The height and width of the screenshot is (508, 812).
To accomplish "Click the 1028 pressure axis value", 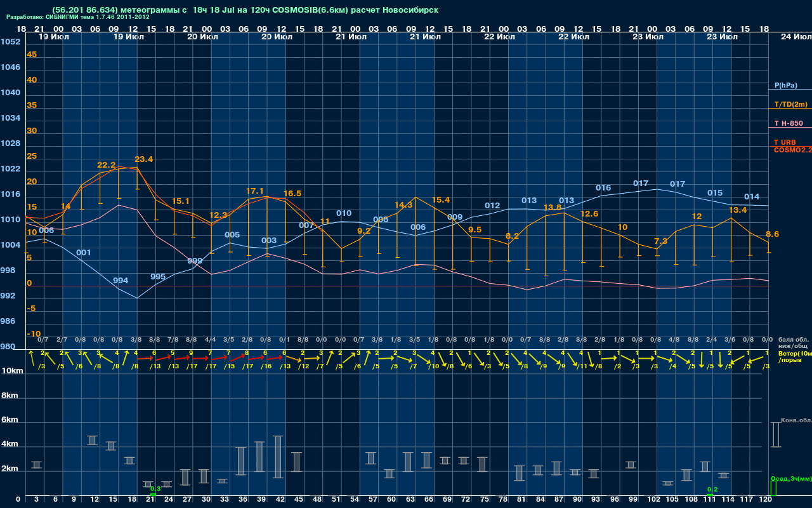I will [x=10, y=144].
